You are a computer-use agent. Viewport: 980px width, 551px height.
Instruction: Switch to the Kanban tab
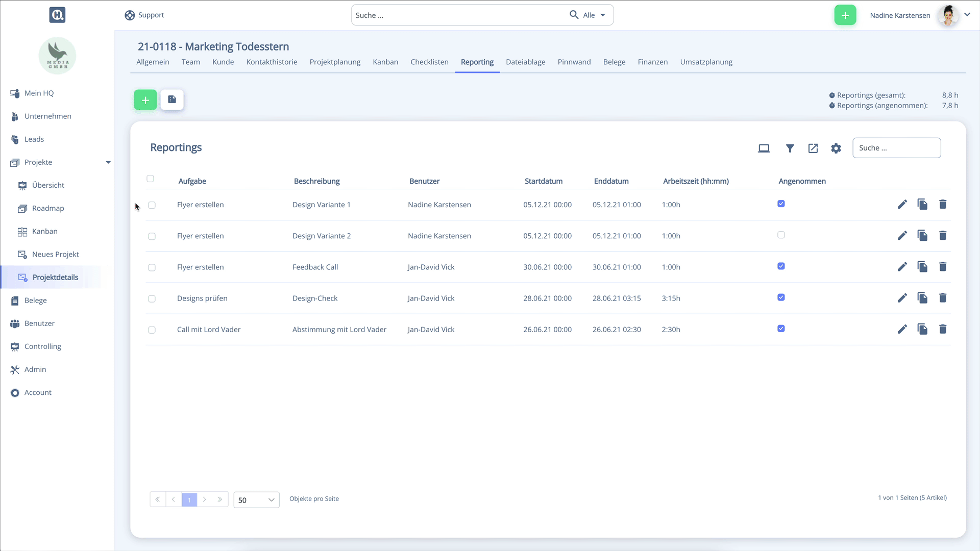[385, 62]
